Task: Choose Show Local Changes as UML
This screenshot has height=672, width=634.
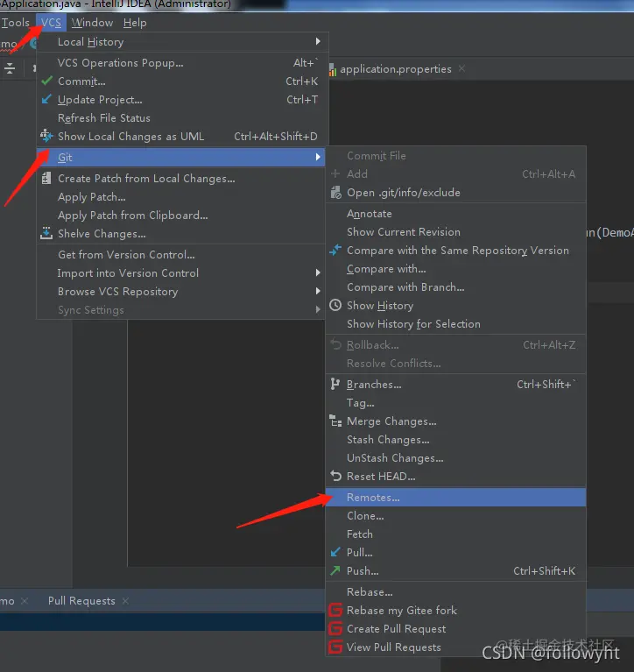Action: tap(182, 137)
